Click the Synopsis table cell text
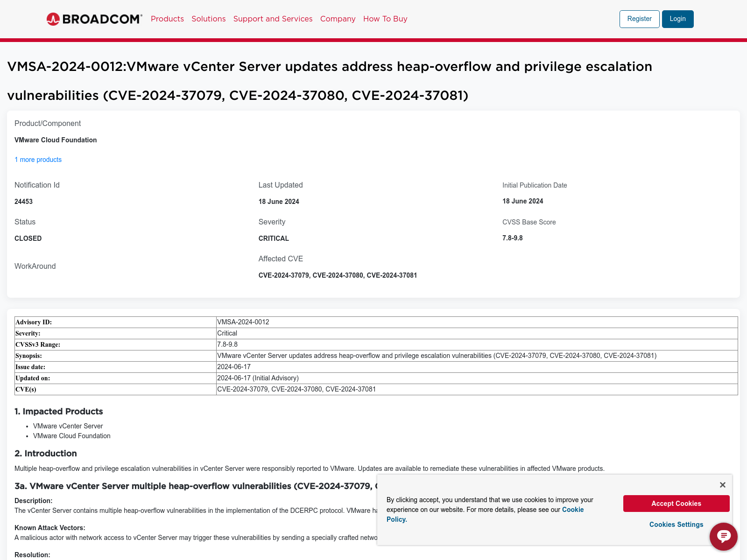The image size is (747, 560). tap(437, 356)
